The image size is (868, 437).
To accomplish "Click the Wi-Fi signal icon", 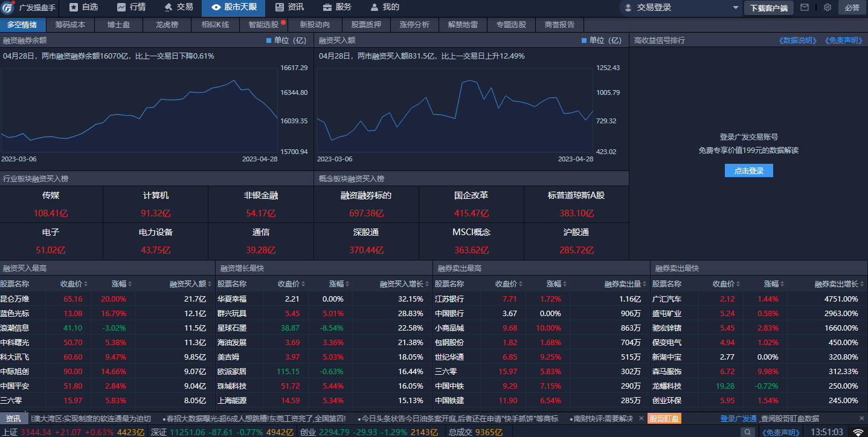I will pos(858,432).
